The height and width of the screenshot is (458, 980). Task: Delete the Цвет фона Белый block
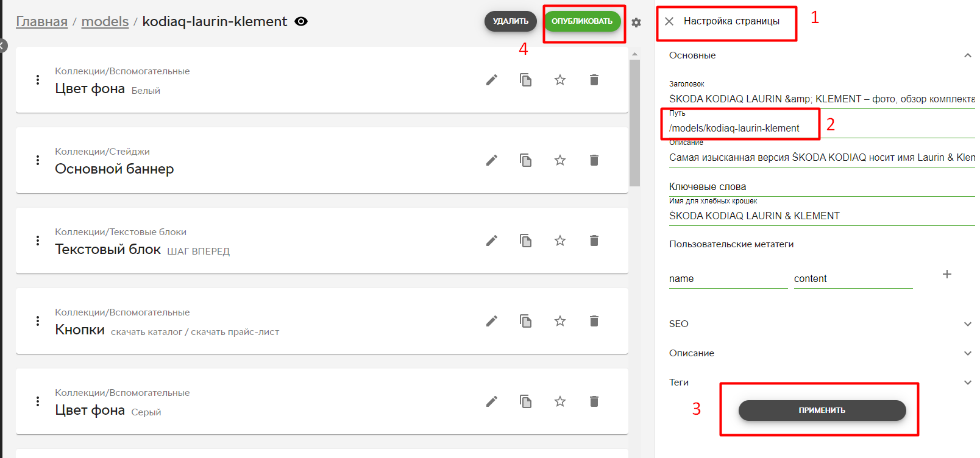point(594,80)
